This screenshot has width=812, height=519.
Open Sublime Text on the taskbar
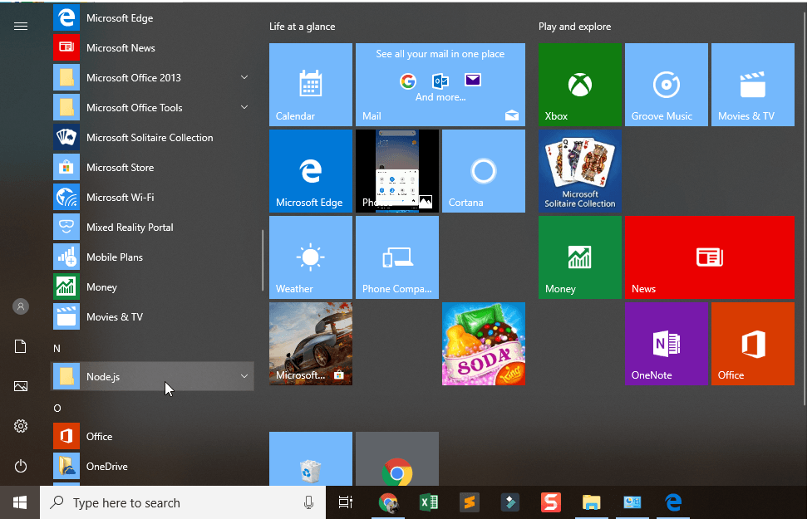[x=470, y=502]
